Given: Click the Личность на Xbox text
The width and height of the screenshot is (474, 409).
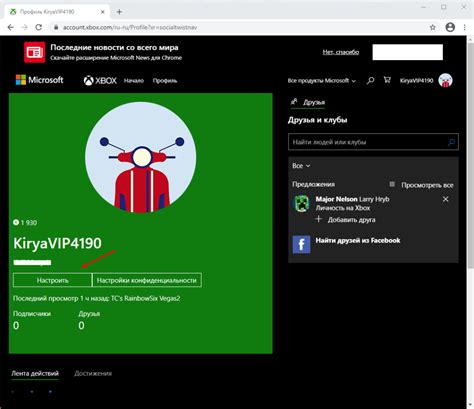Looking at the screenshot, I should (343, 208).
